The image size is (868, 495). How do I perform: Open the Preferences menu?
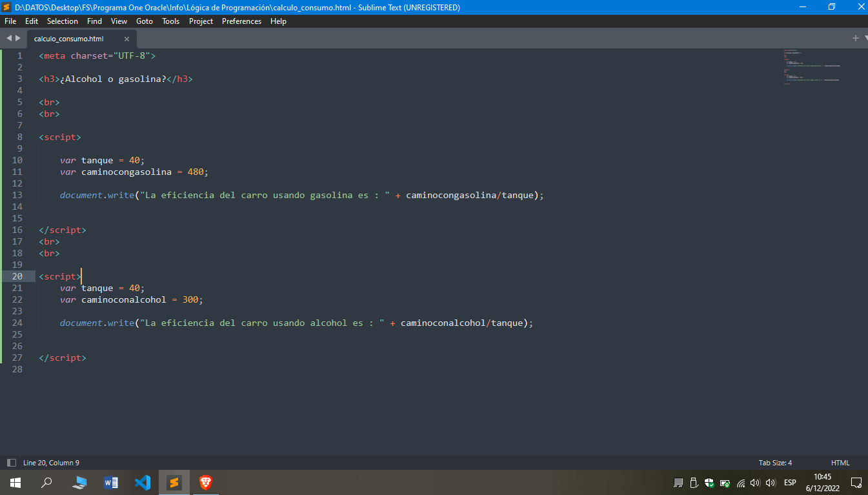tap(242, 21)
